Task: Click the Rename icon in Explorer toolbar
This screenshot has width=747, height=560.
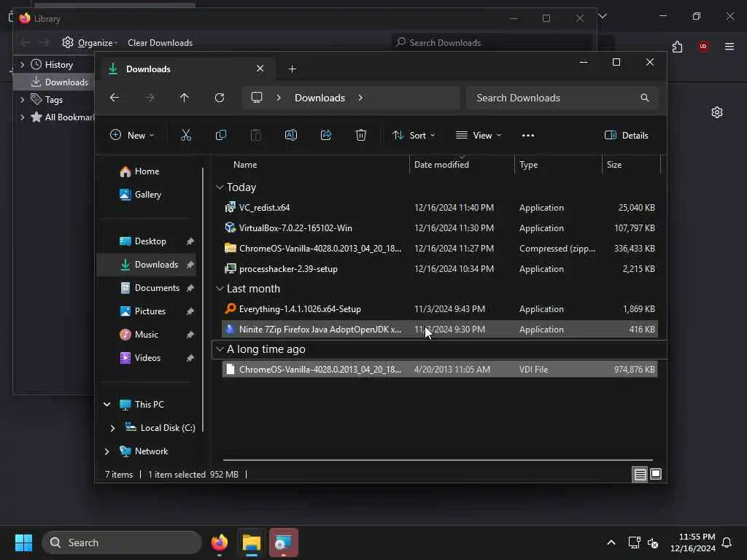Action: (x=291, y=135)
